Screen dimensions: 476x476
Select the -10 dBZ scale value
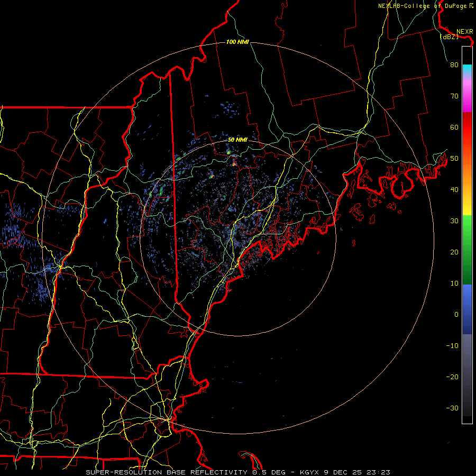point(452,345)
